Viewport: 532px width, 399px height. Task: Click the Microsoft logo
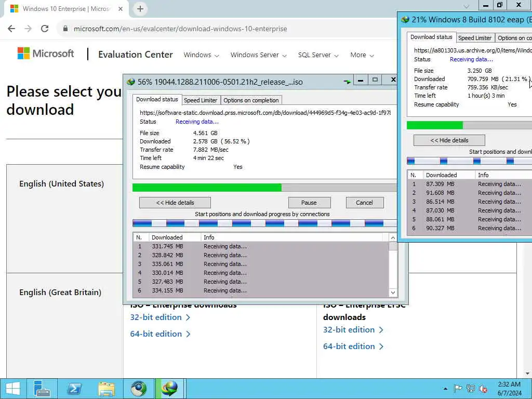pyautogui.click(x=46, y=54)
